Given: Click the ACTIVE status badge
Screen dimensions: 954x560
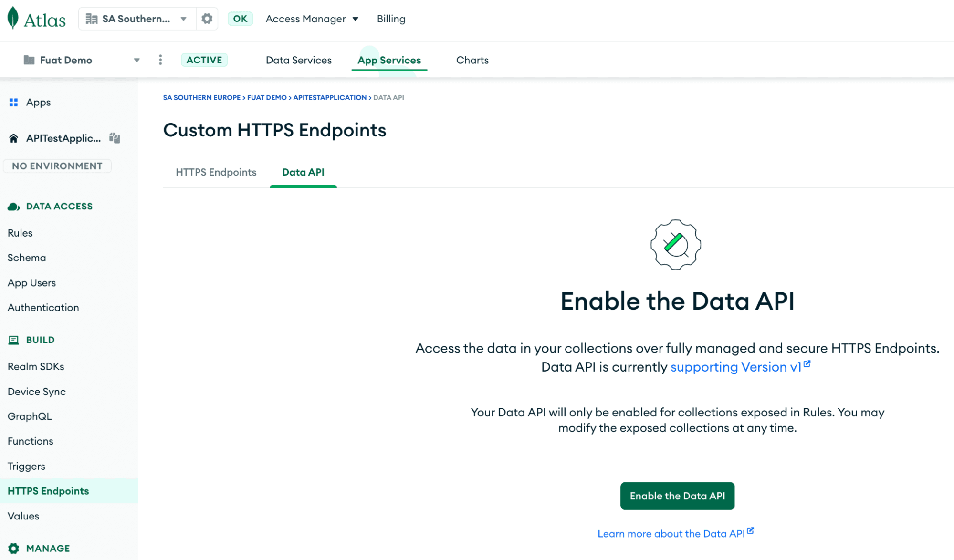Looking at the screenshot, I should [x=204, y=60].
